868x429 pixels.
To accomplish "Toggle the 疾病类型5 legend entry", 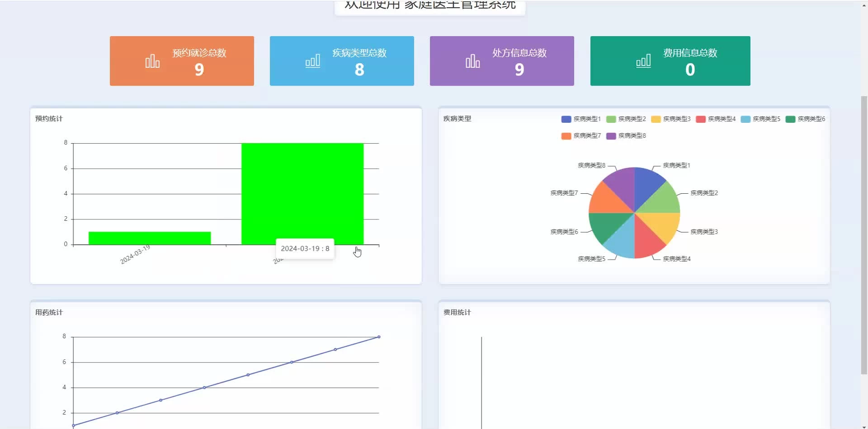I will tap(760, 119).
